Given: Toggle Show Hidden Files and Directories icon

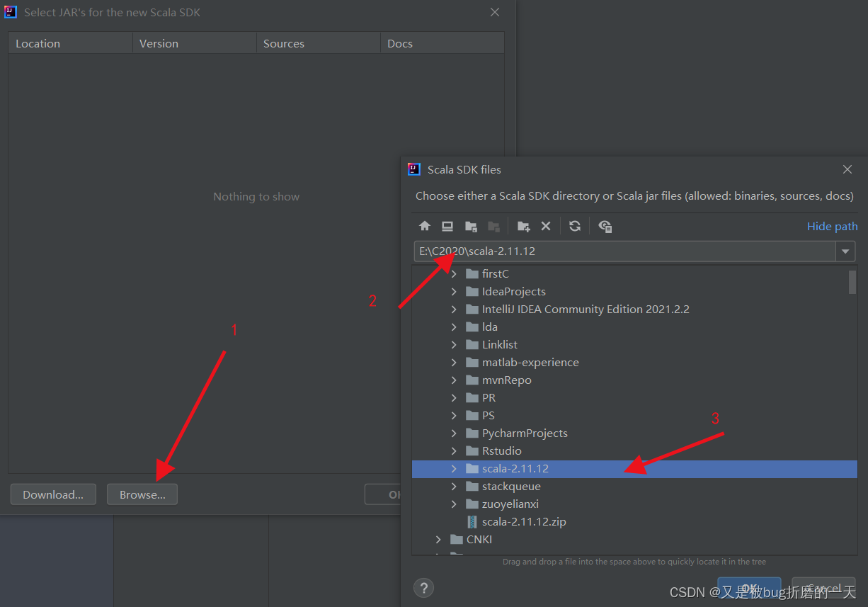Looking at the screenshot, I should tap(605, 226).
